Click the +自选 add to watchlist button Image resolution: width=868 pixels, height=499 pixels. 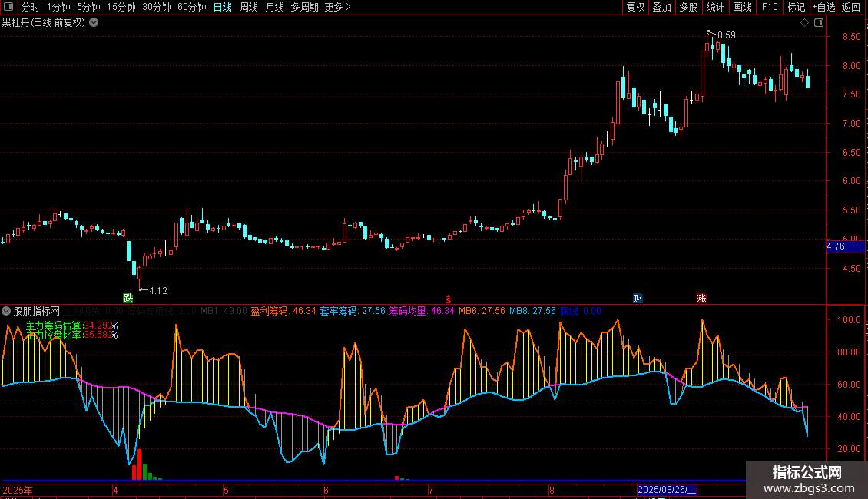click(823, 7)
